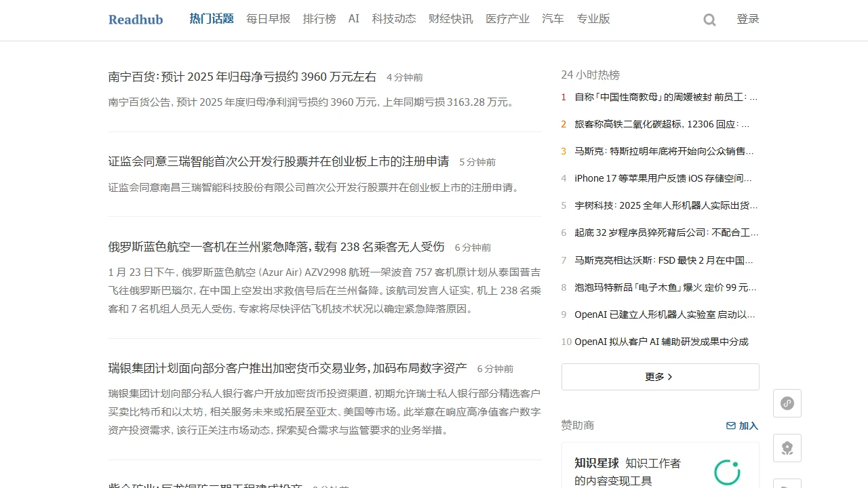Open the 科技动态 section

394,19
